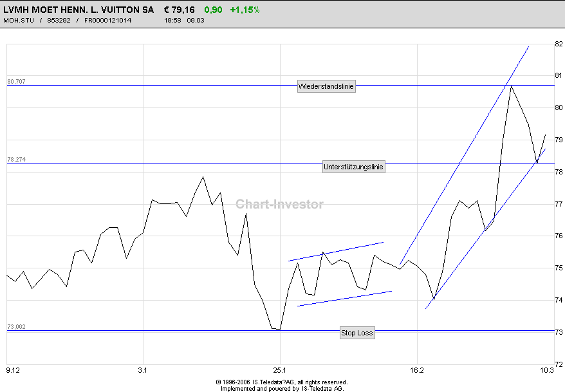Click the y-axis price label 79
Screen dimensions: 565x392
click(559, 140)
